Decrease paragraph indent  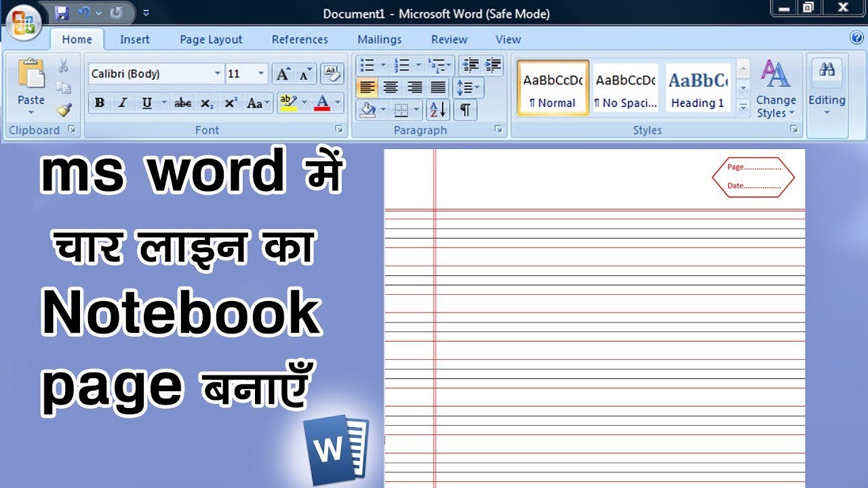[470, 65]
